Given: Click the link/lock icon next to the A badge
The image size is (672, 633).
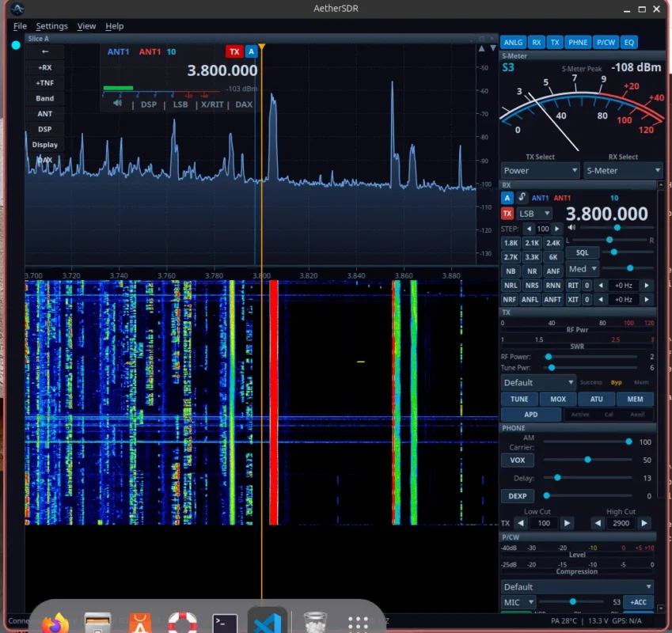Looking at the screenshot, I should point(522,197).
